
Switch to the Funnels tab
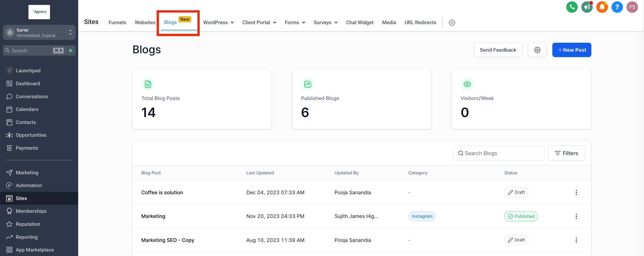pos(117,22)
